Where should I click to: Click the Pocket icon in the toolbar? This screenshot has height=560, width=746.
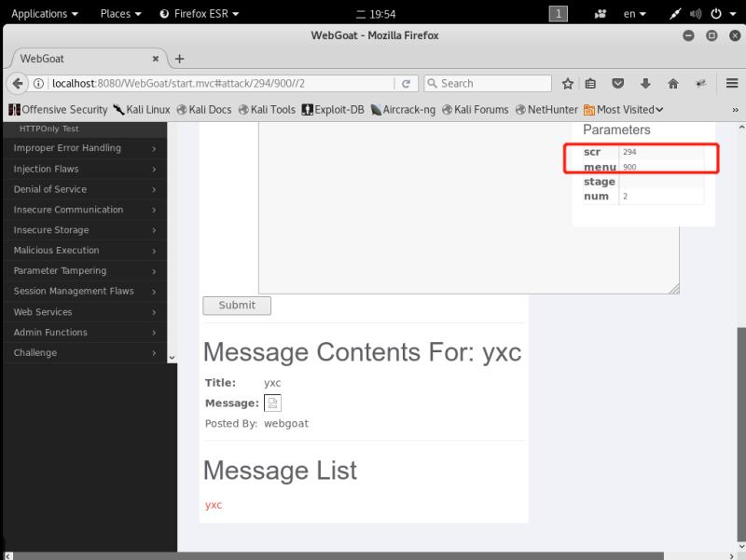[x=617, y=84]
